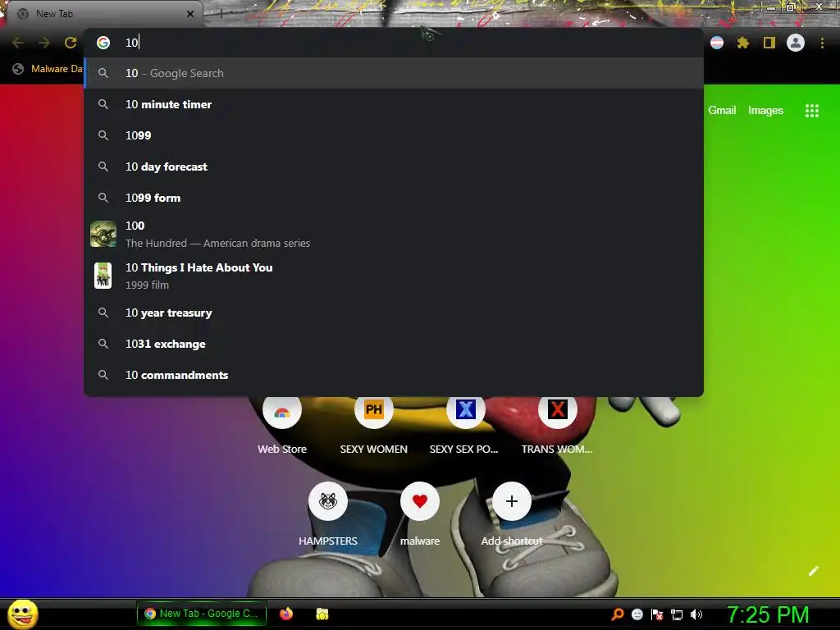Click the reload page icon
This screenshot has width=840, height=630.
(x=71, y=43)
